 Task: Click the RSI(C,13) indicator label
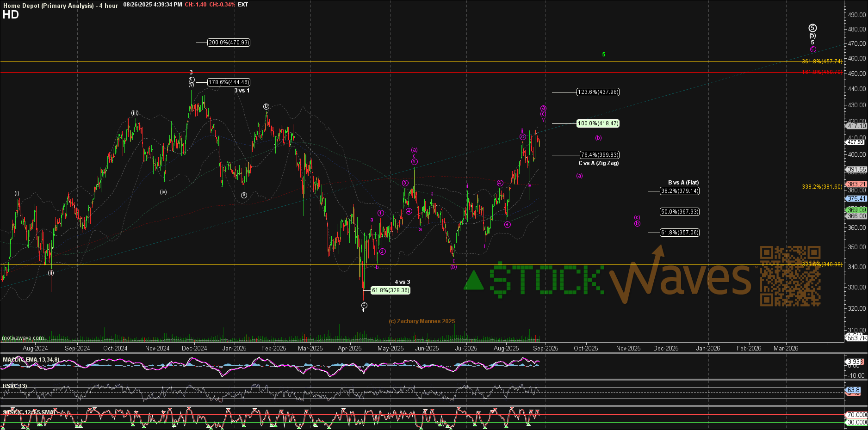pos(15,386)
